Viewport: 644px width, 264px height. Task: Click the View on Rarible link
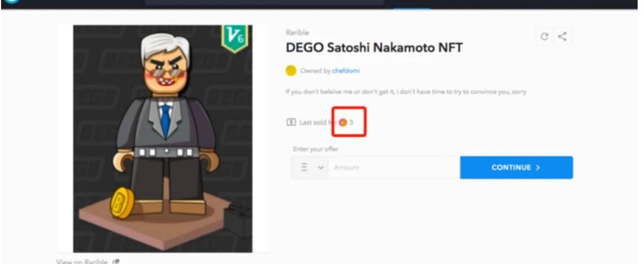pyautogui.click(x=83, y=261)
